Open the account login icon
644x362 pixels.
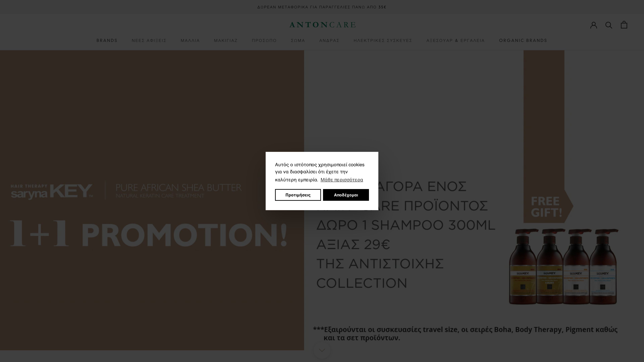click(594, 25)
